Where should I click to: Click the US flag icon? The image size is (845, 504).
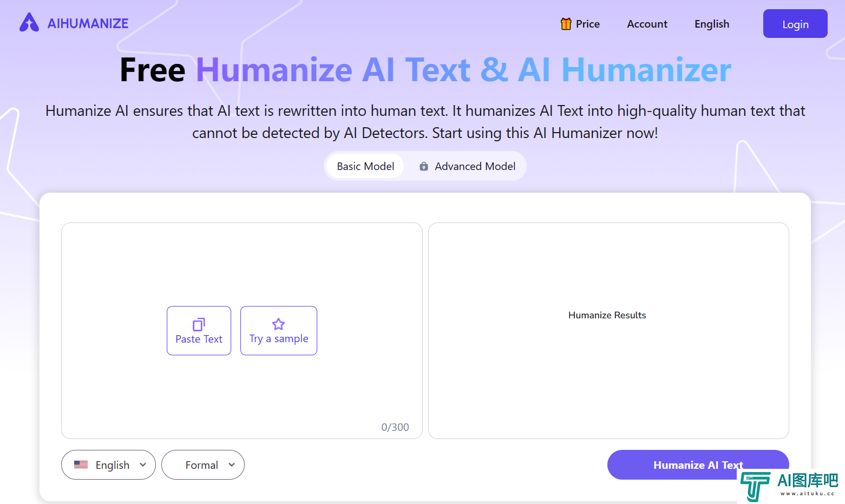click(81, 464)
